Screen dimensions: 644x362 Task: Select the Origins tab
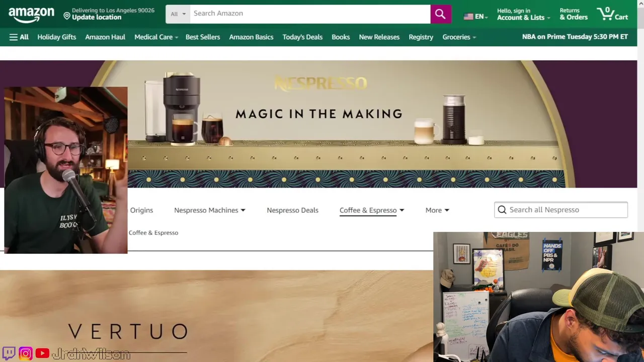(x=141, y=210)
